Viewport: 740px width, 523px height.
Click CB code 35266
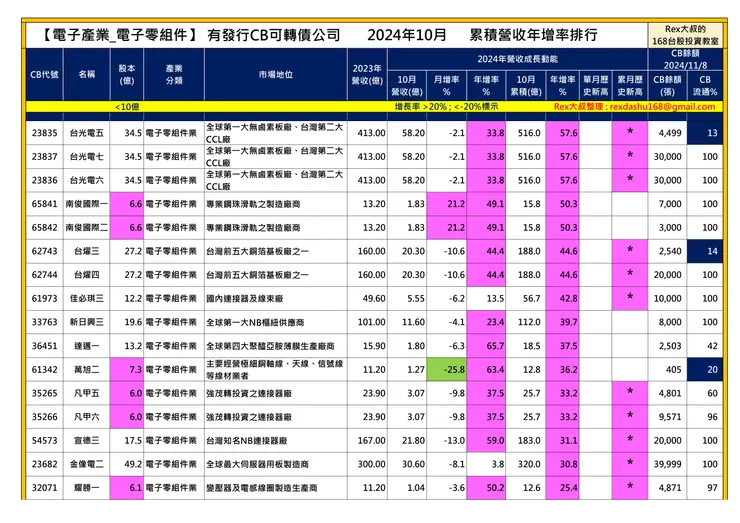tap(44, 417)
